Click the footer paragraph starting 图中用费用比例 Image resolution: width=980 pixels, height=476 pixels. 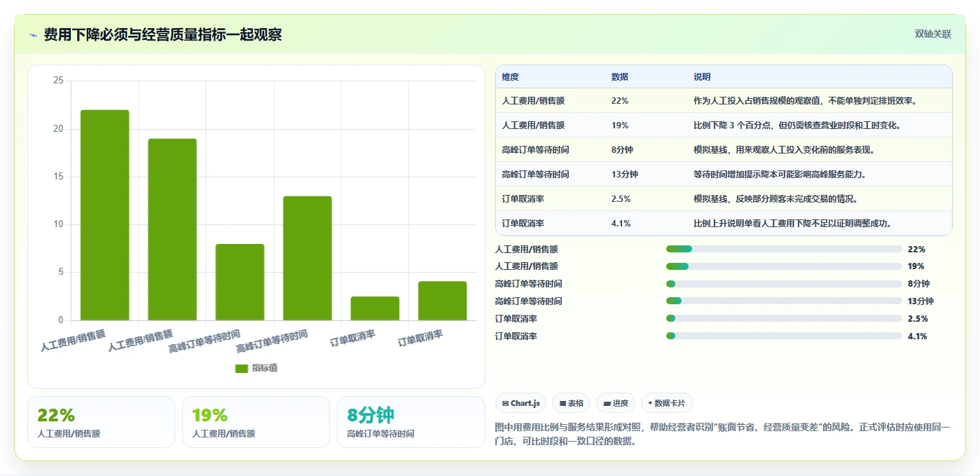click(x=723, y=434)
